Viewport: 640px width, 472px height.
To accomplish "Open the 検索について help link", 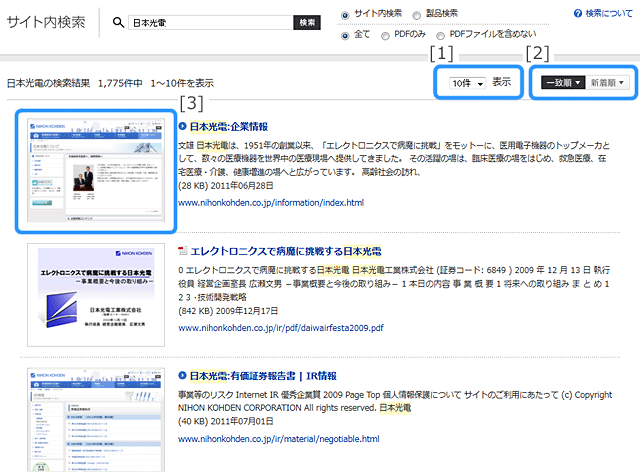I will tap(609, 13).
